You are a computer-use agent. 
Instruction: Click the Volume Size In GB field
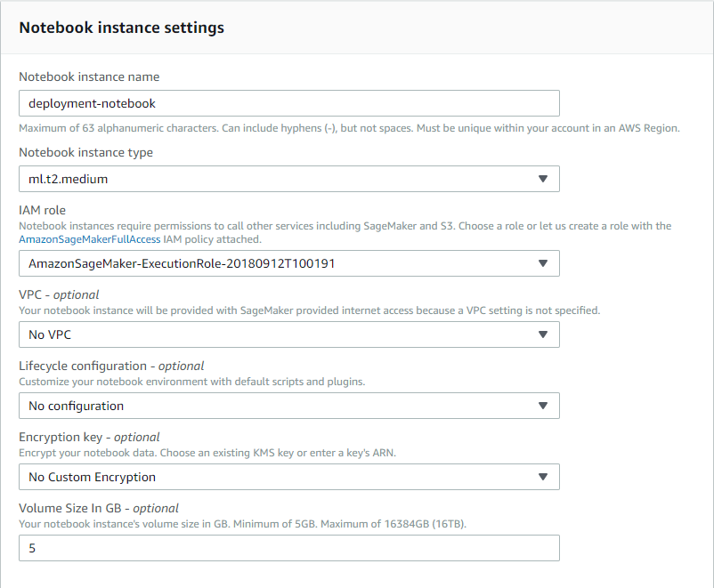tap(289, 548)
